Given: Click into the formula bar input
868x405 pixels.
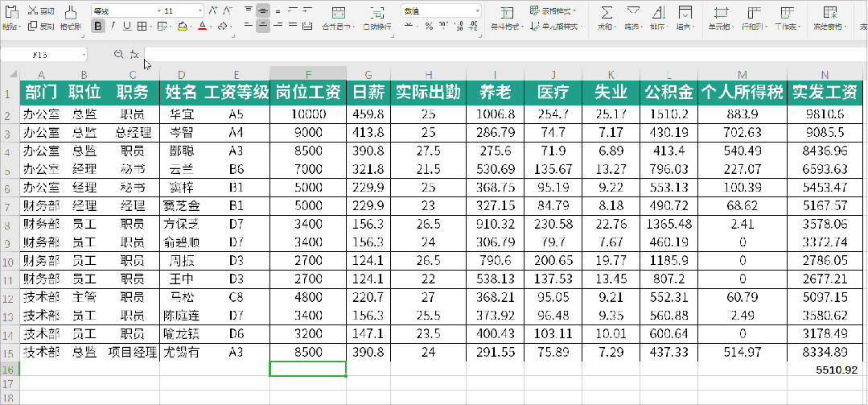Looking at the screenshot, I should [x=505, y=54].
